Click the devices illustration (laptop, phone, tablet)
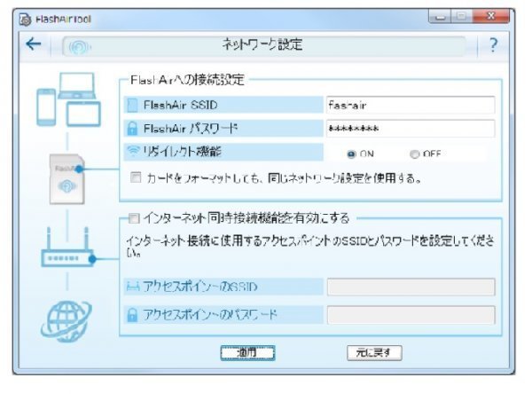The width and height of the screenshot is (532, 394). pyautogui.click(x=68, y=99)
